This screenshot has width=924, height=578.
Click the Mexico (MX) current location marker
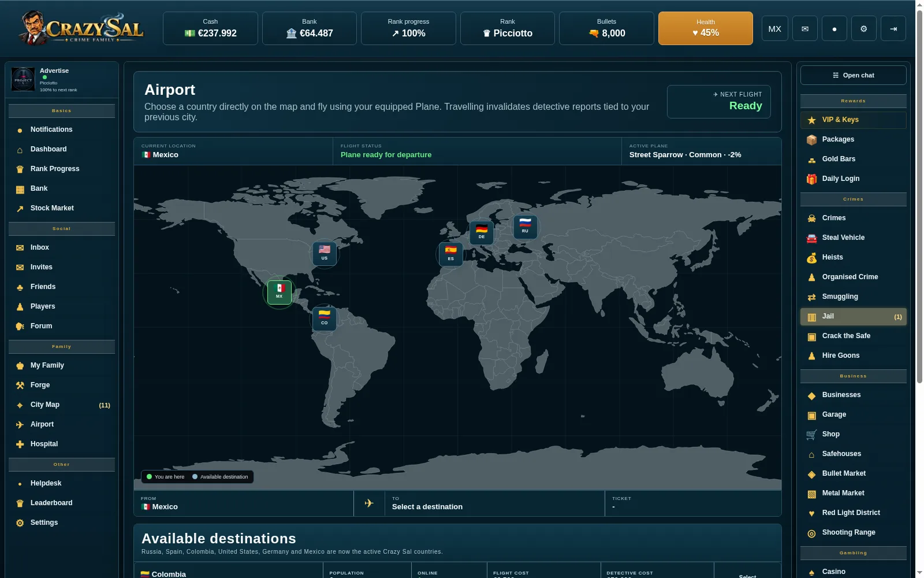[x=280, y=292]
